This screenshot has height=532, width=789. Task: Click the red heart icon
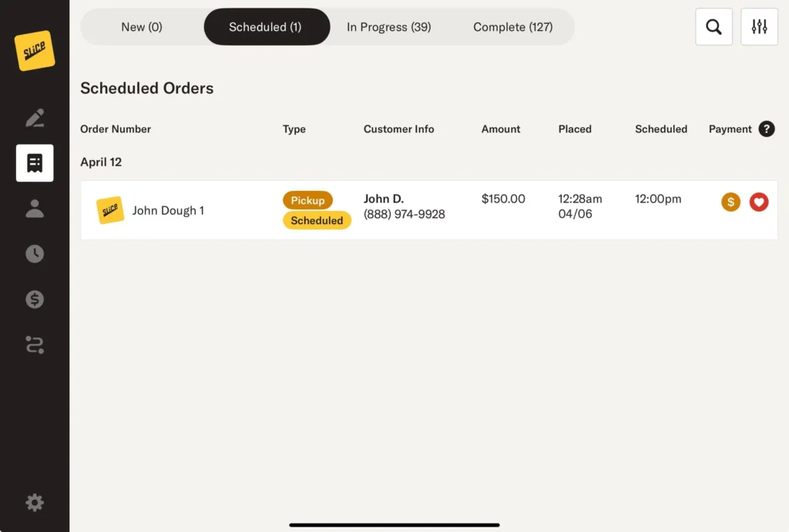759,202
